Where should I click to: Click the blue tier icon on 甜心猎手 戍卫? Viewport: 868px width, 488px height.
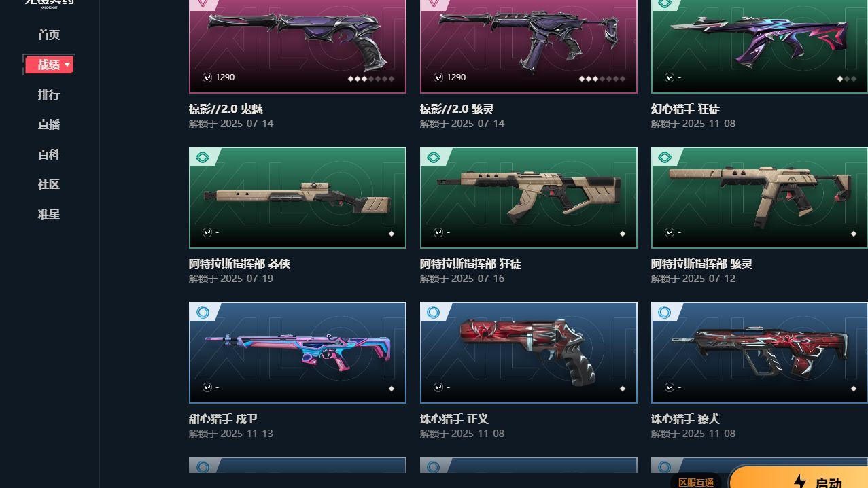[x=202, y=312]
